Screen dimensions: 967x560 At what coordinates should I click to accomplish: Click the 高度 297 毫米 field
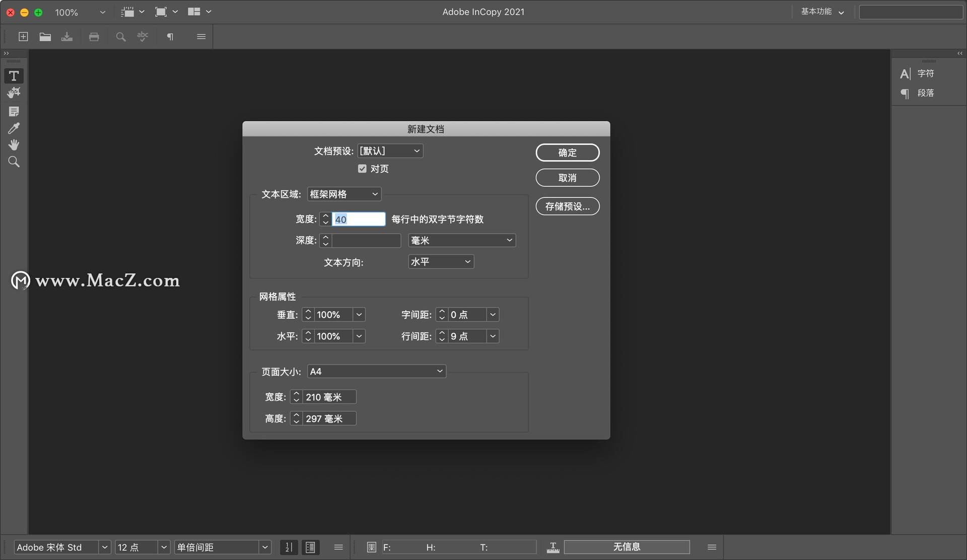point(329,419)
